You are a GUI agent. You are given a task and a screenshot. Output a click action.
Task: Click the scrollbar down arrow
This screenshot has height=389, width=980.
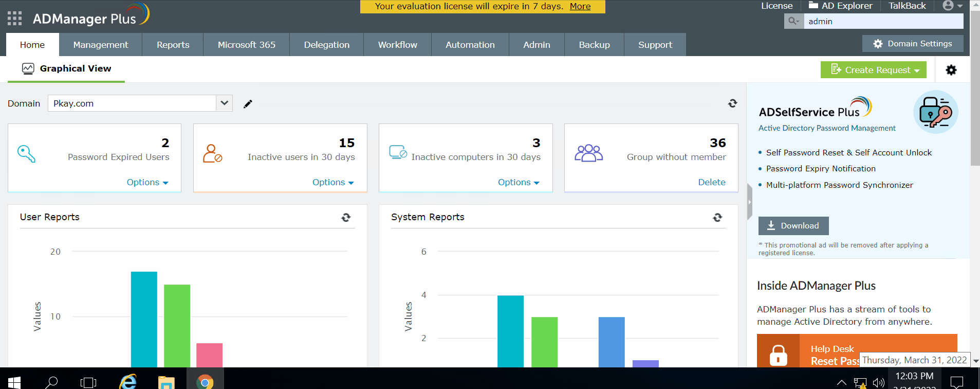coord(976,361)
